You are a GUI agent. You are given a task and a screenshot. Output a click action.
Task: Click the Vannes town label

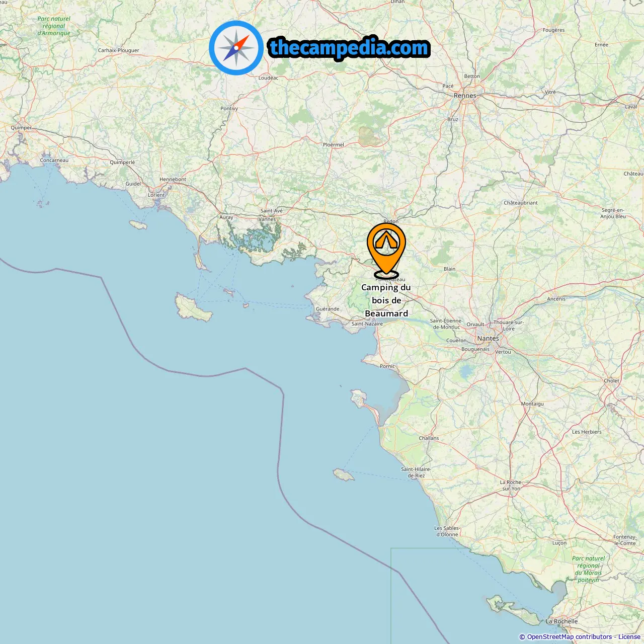coord(267,219)
